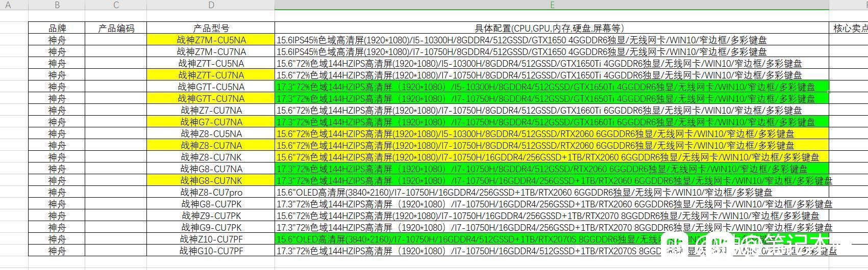This screenshot has height=270, width=868.
Task: Click the green configuration cell for 战神G7T-CU5NA
Action: coord(552,87)
